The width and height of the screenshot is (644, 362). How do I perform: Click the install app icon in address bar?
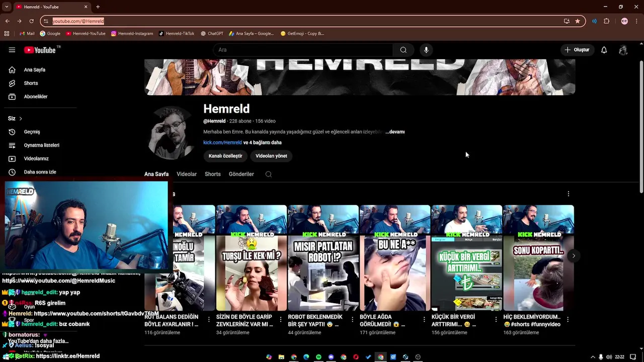pos(567,21)
